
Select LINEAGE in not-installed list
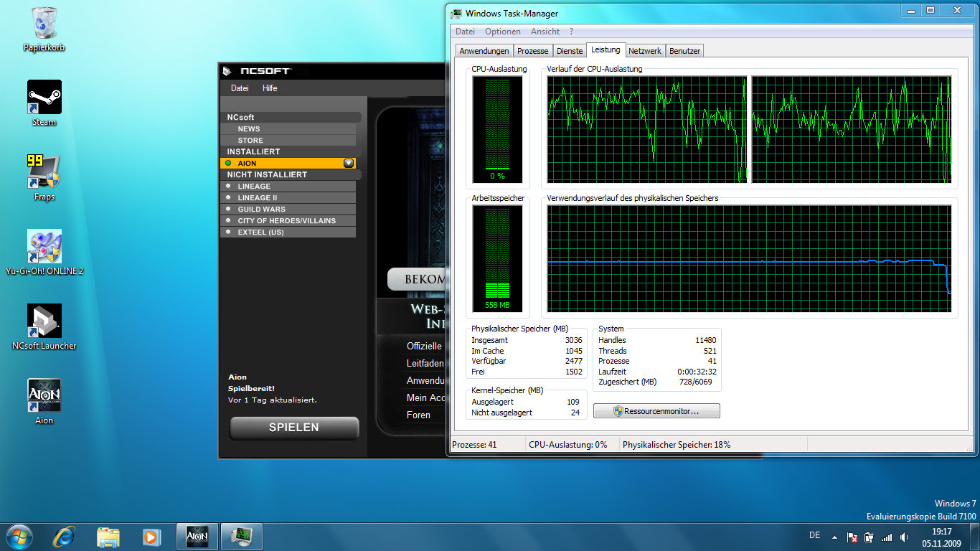(x=288, y=187)
